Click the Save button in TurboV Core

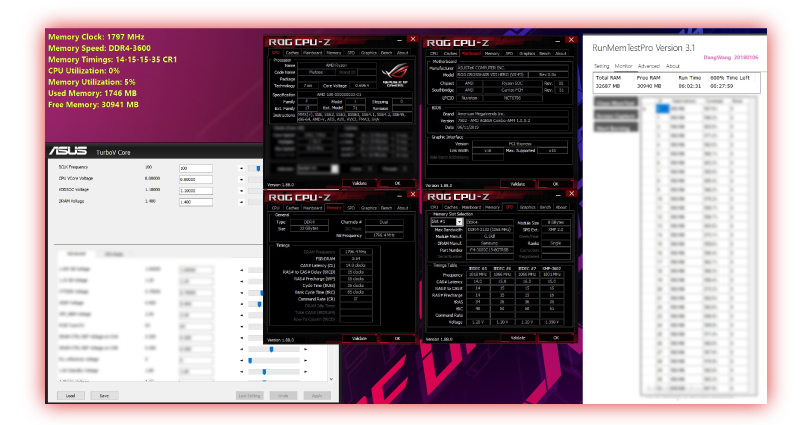pos(104,396)
